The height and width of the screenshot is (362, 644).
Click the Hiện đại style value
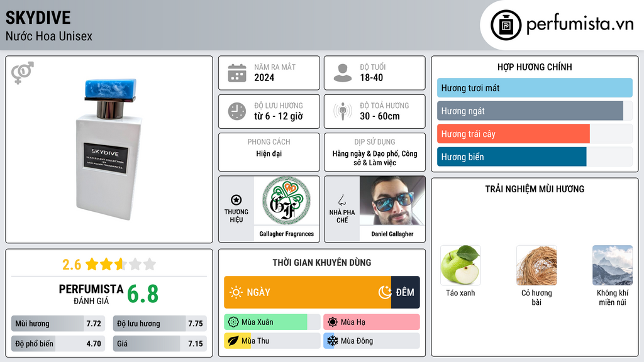pos(269,153)
